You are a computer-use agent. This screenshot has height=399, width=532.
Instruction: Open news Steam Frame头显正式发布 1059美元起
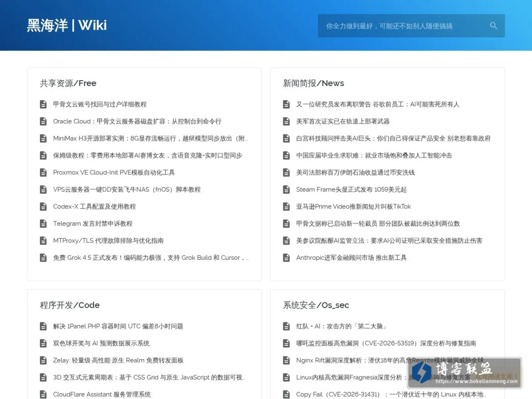(x=351, y=189)
